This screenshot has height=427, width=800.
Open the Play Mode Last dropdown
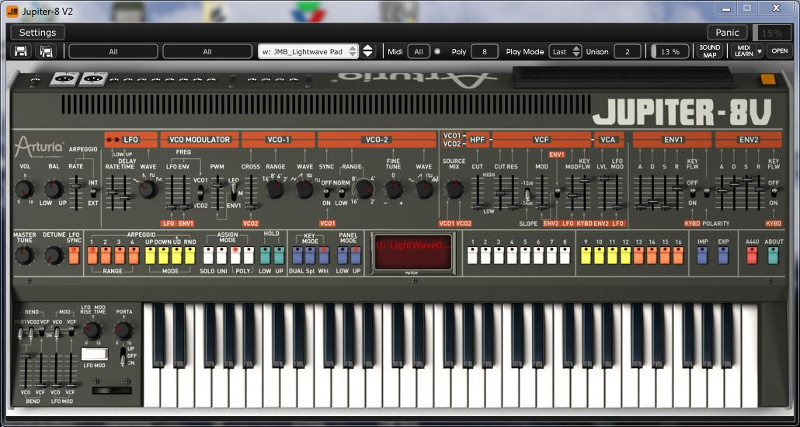[565, 52]
